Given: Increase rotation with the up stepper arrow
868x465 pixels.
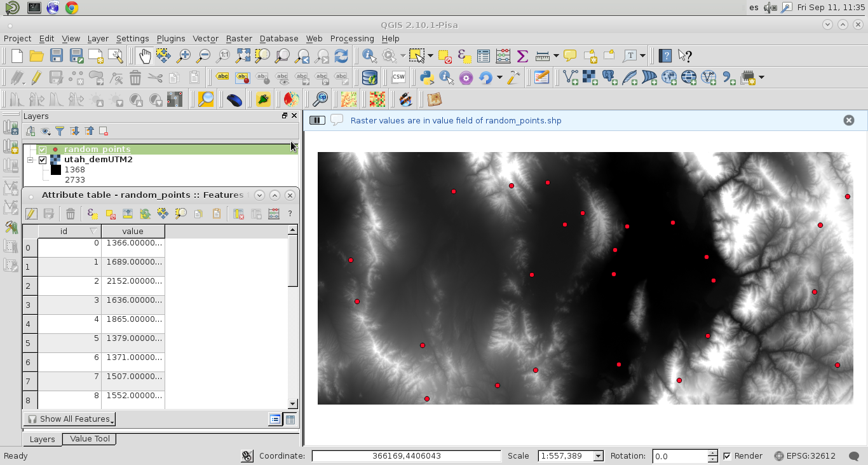Looking at the screenshot, I should coord(712,453).
